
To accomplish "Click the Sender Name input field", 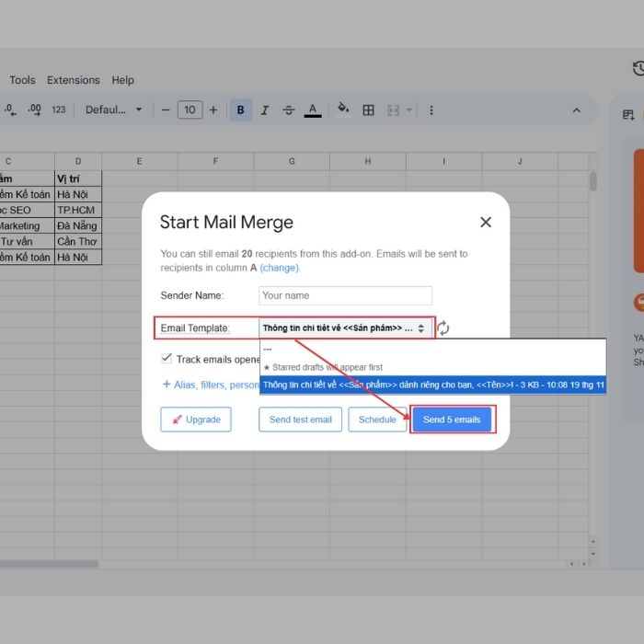I will point(345,295).
